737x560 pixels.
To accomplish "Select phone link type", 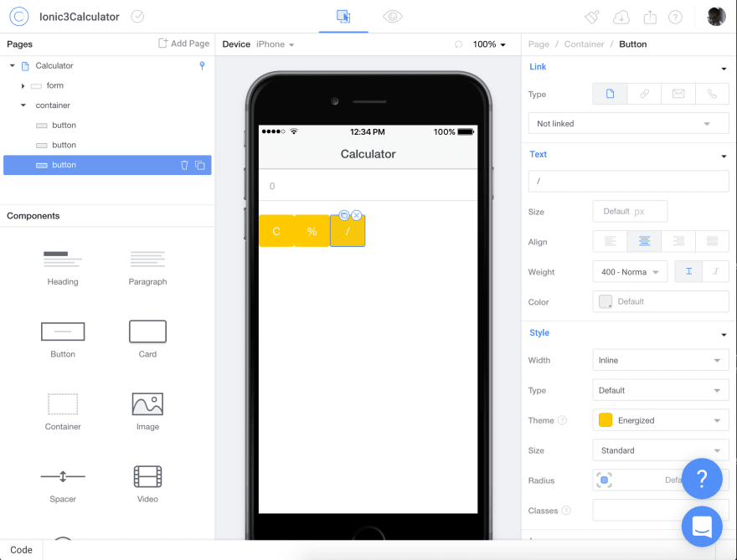I will 712,94.
